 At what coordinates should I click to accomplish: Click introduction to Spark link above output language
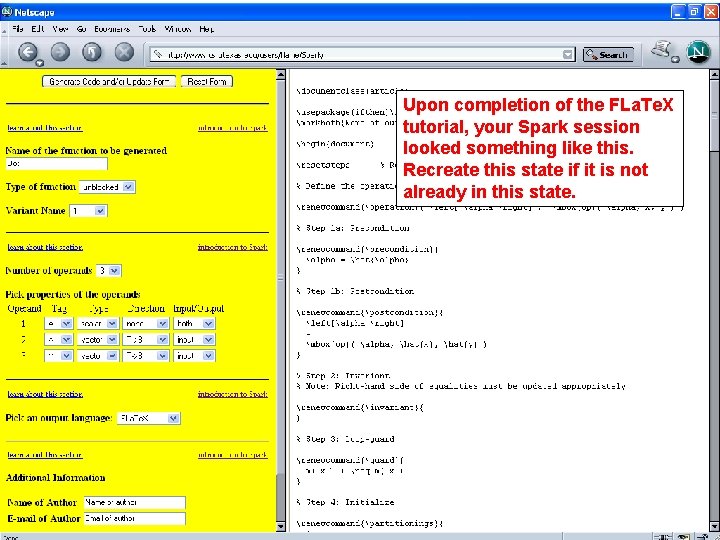pos(233,394)
